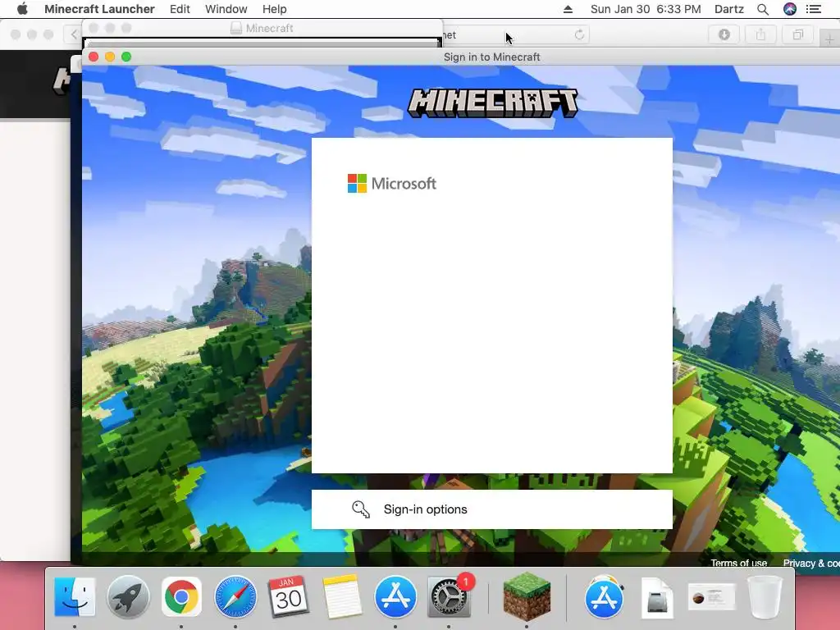Open the Apple menu

click(x=22, y=9)
